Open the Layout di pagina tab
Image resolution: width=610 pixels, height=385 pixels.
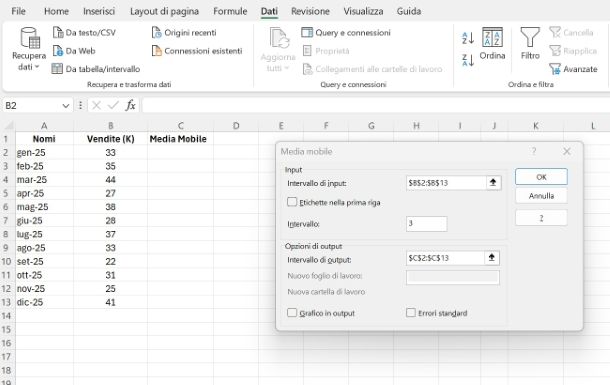[164, 11]
